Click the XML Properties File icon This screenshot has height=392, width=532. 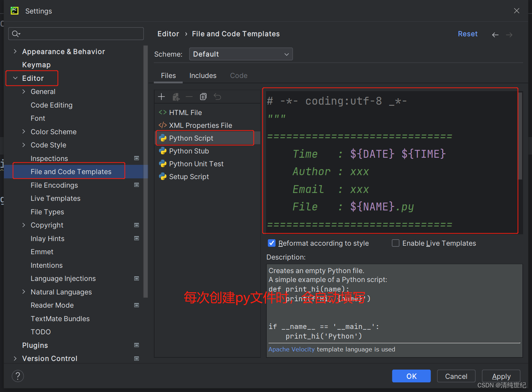pyautogui.click(x=163, y=125)
